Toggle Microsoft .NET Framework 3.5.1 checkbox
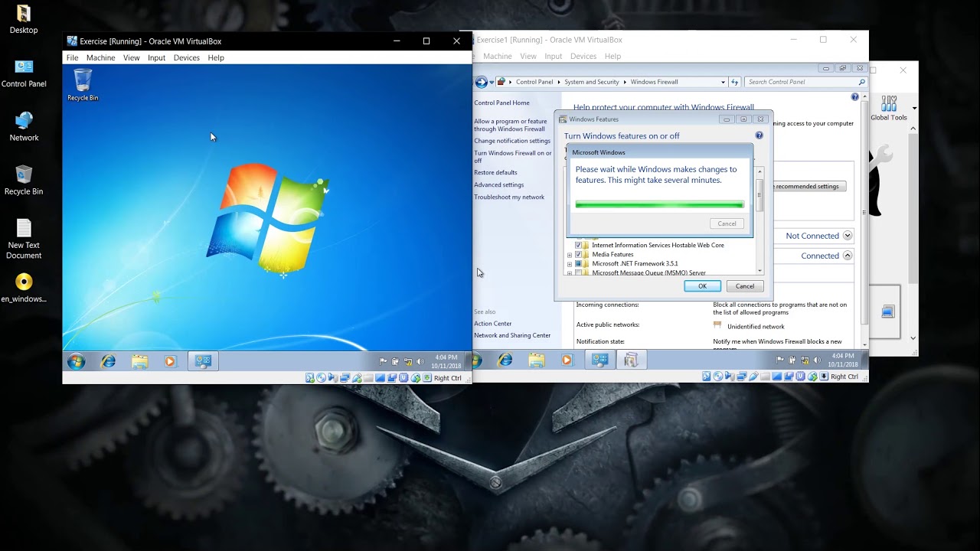This screenshot has height=551, width=980. (579, 263)
